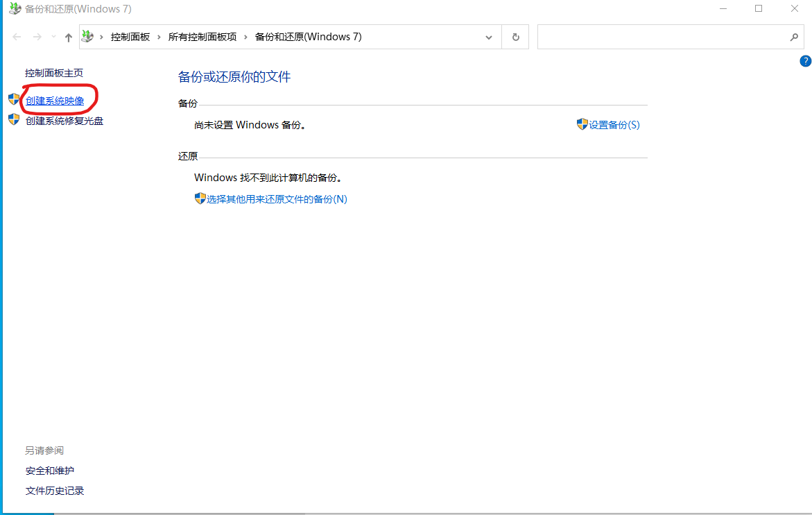Click 设置备份(S) link
The width and height of the screenshot is (812, 515).
tap(614, 125)
